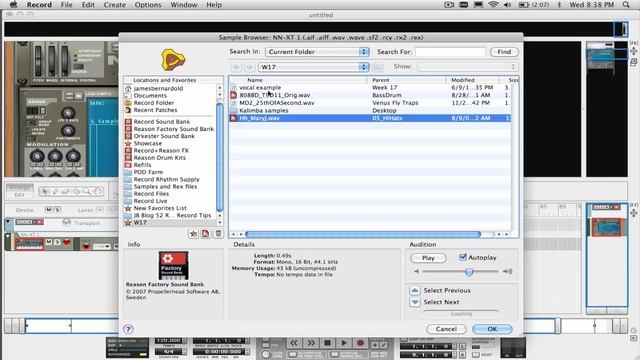
Task: Click the Select Previous label
Action: (447, 290)
